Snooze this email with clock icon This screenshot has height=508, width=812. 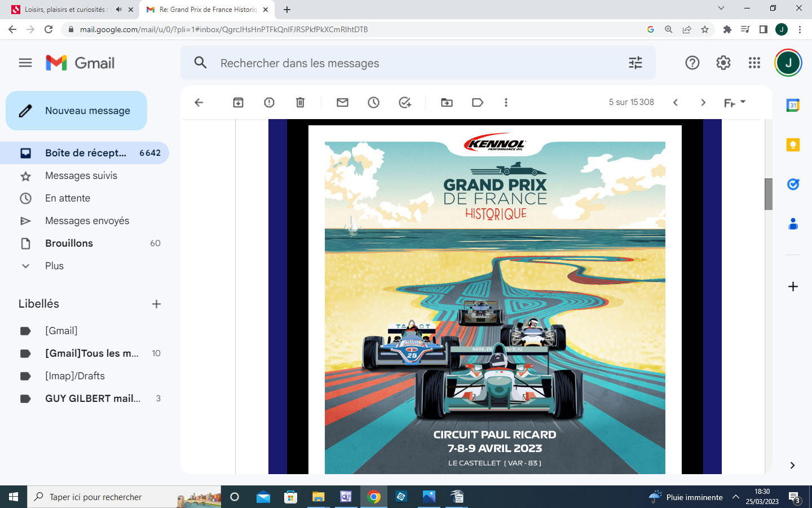pos(374,102)
